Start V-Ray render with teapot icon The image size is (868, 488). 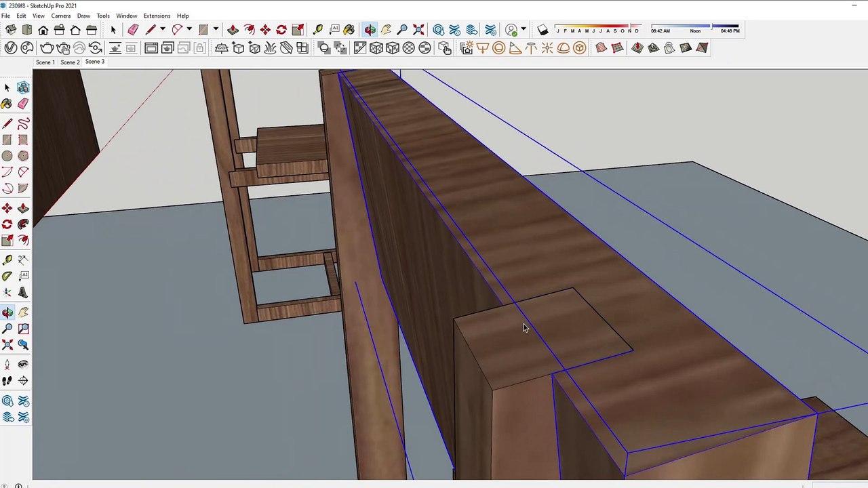point(47,47)
